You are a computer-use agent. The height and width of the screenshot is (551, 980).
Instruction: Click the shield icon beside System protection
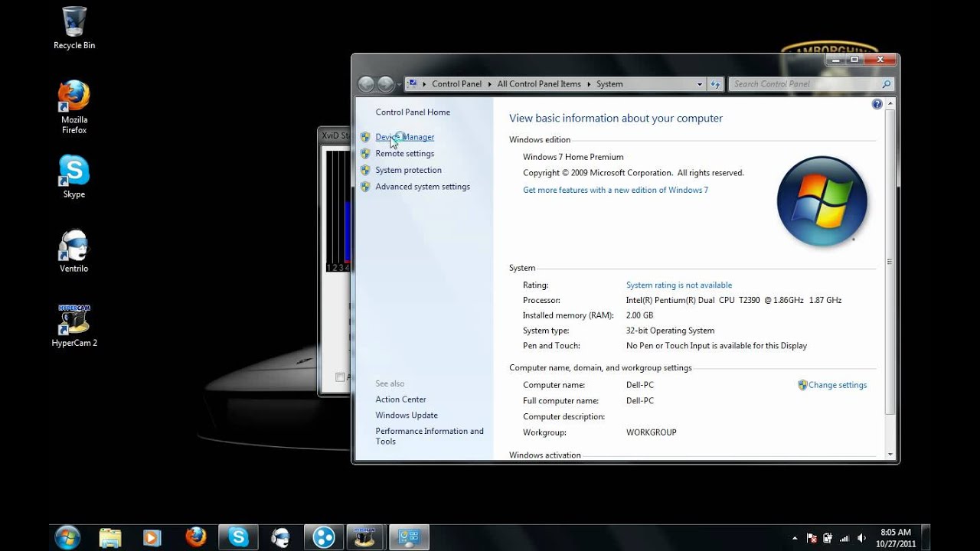[365, 170]
